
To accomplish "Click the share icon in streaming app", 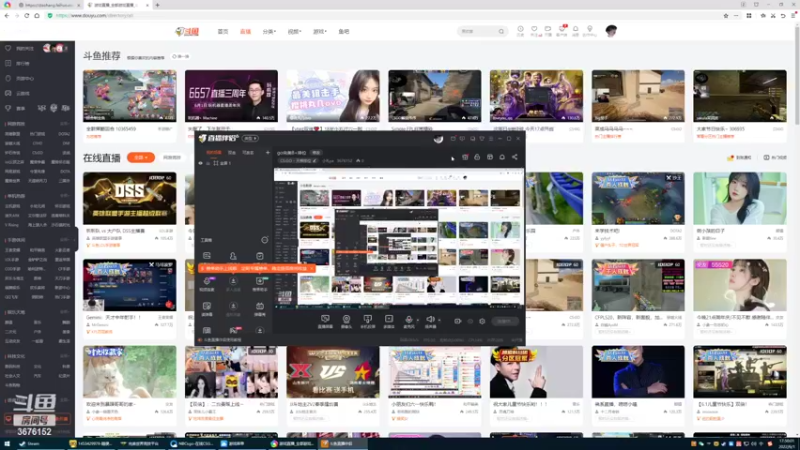I will [x=514, y=157].
